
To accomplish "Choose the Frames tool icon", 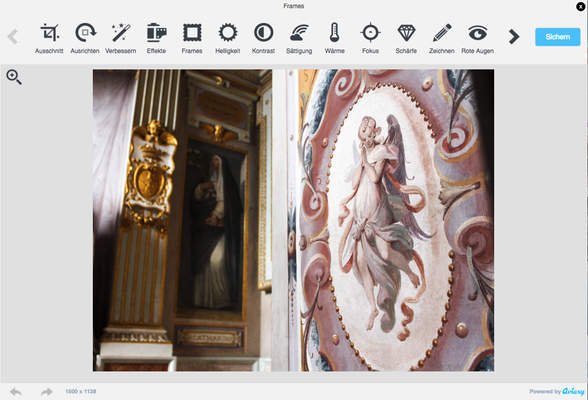I will (192, 38).
